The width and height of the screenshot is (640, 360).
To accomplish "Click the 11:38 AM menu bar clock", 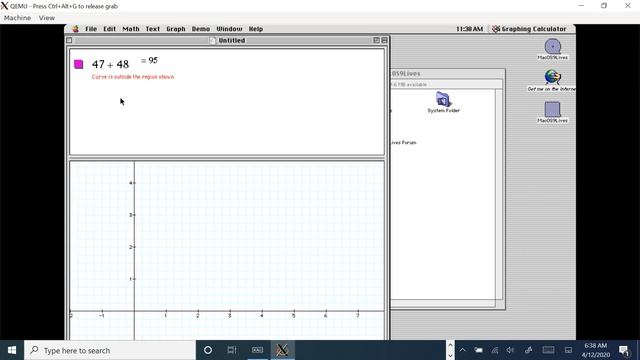I will click(469, 29).
